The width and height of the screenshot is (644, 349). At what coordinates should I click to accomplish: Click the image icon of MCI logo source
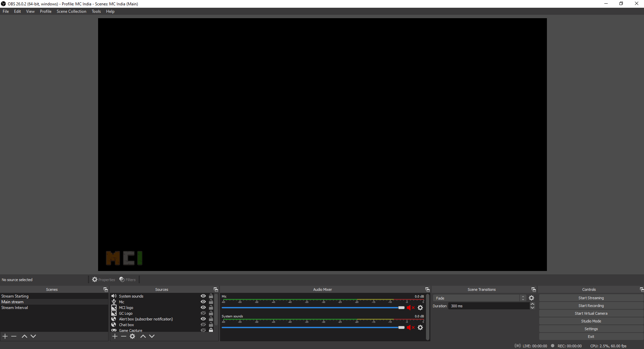pyautogui.click(x=114, y=307)
